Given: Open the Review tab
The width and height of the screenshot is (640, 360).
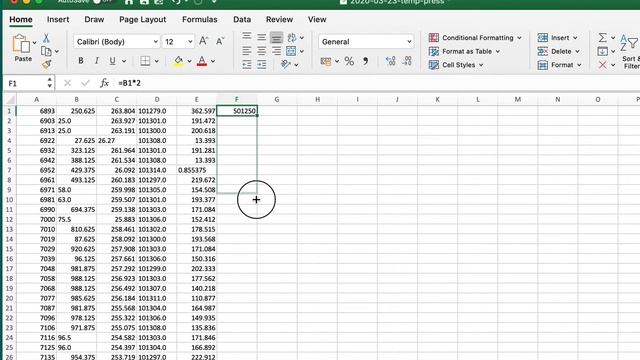Looking at the screenshot, I should [x=279, y=20].
